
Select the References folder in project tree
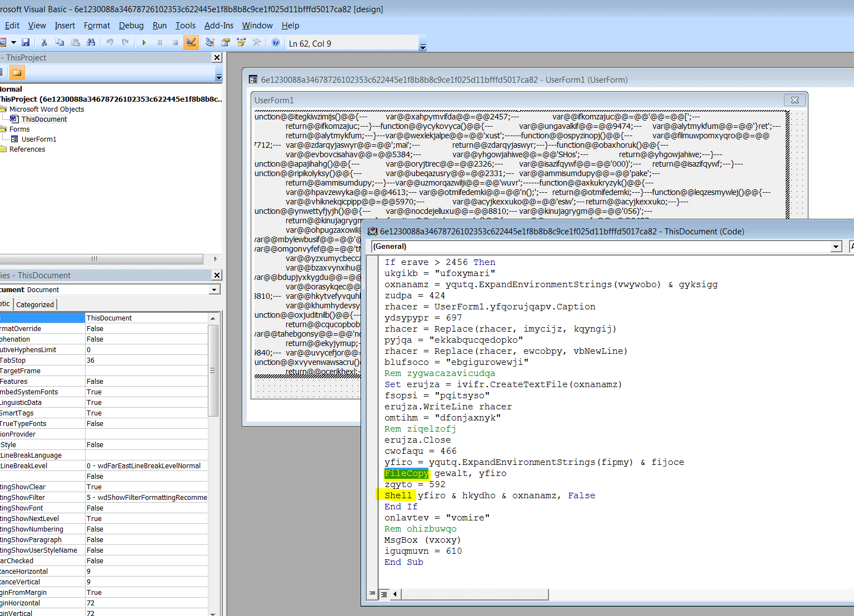tap(27, 149)
